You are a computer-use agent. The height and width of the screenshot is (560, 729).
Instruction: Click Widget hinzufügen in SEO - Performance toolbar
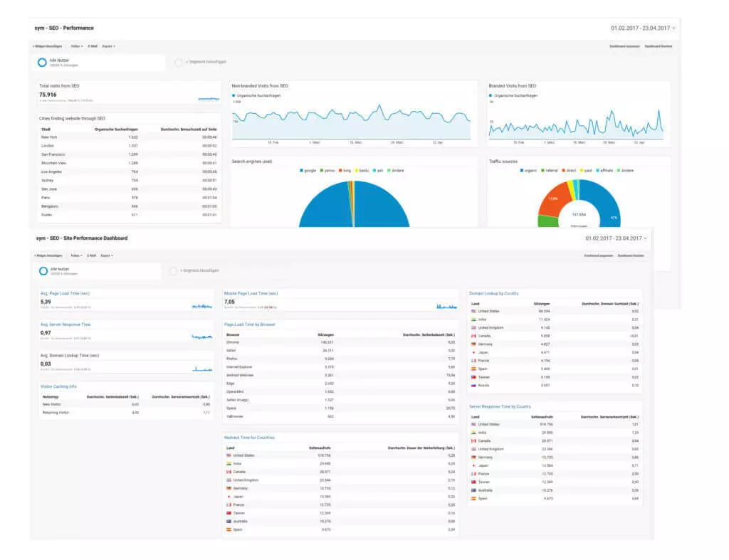click(48, 46)
